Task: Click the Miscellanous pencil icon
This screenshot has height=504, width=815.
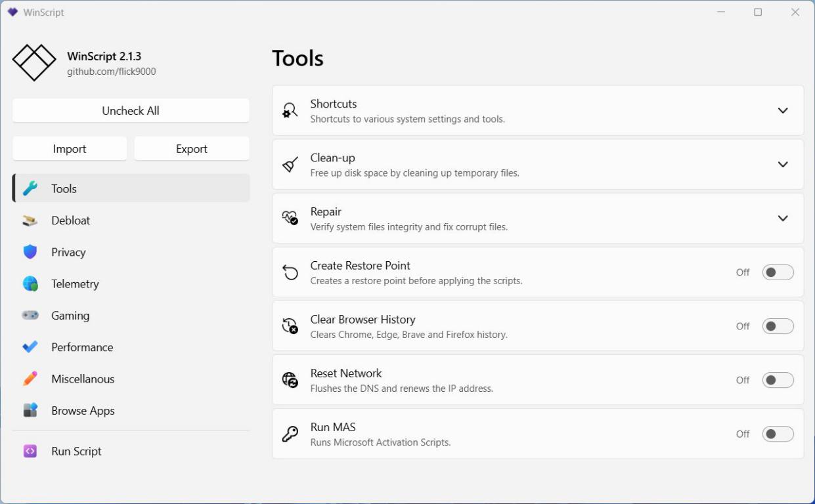Action: (x=30, y=379)
